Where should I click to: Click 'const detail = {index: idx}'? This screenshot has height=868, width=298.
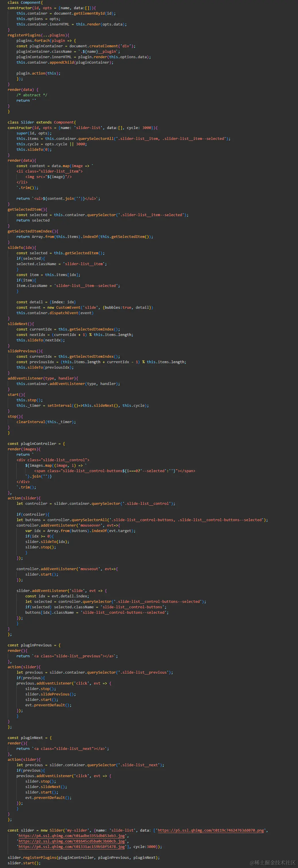46,302
